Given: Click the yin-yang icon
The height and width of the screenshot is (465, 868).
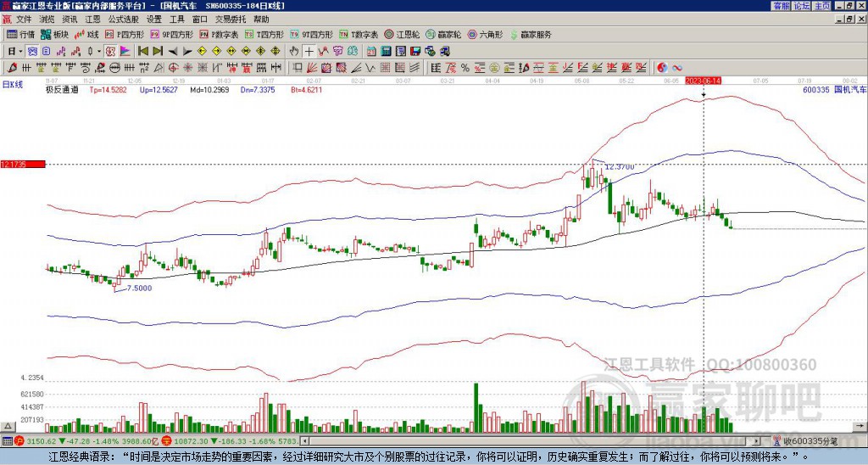Looking at the screenshot, I should click(662, 68).
